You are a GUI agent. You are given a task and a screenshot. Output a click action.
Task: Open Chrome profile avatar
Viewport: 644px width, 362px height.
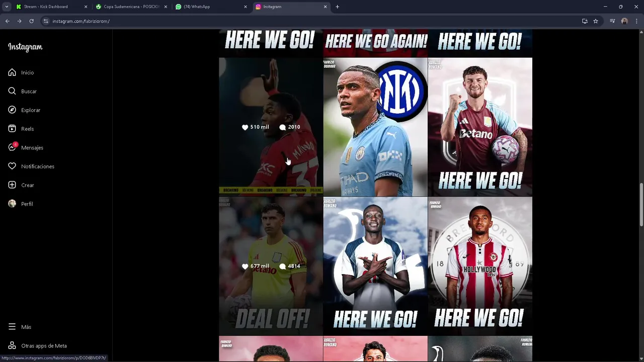(624, 21)
